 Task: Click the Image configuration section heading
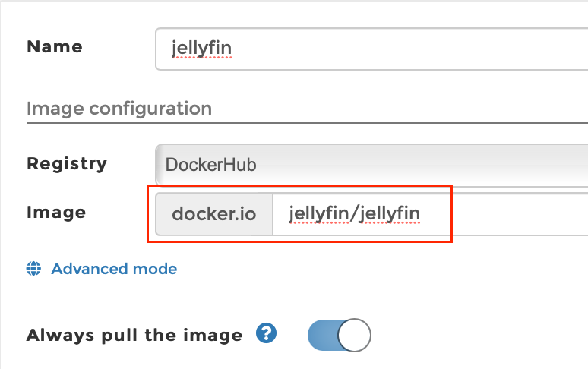pos(119,109)
